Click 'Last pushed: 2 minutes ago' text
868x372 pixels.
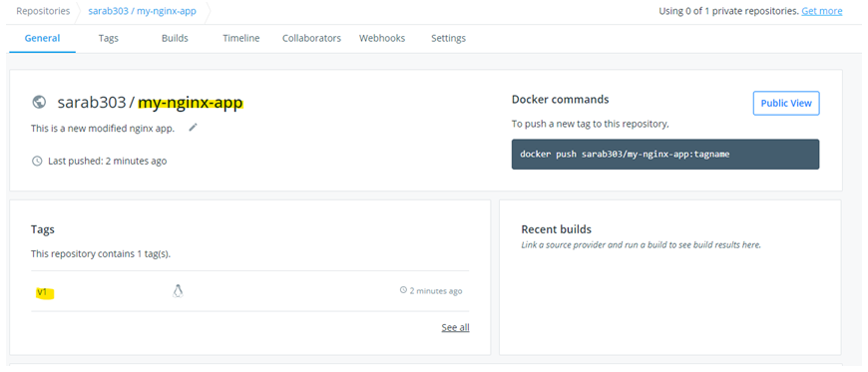coord(108,162)
